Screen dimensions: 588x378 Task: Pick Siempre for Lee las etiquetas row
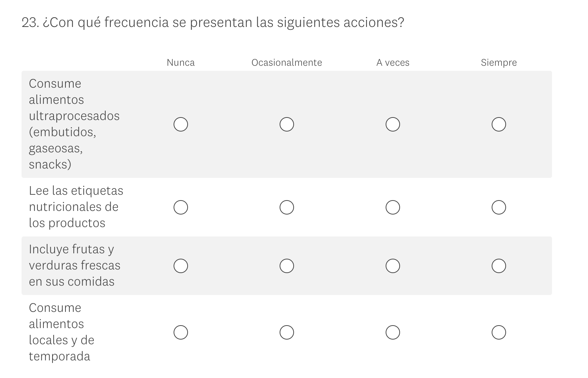coord(499,207)
